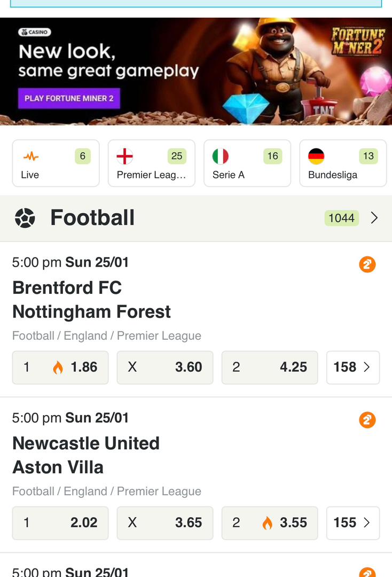Click orange badge on Brentford match
The height and width of the screenshot is (577, 392).
pyautogui.click(x=367, y=264)
